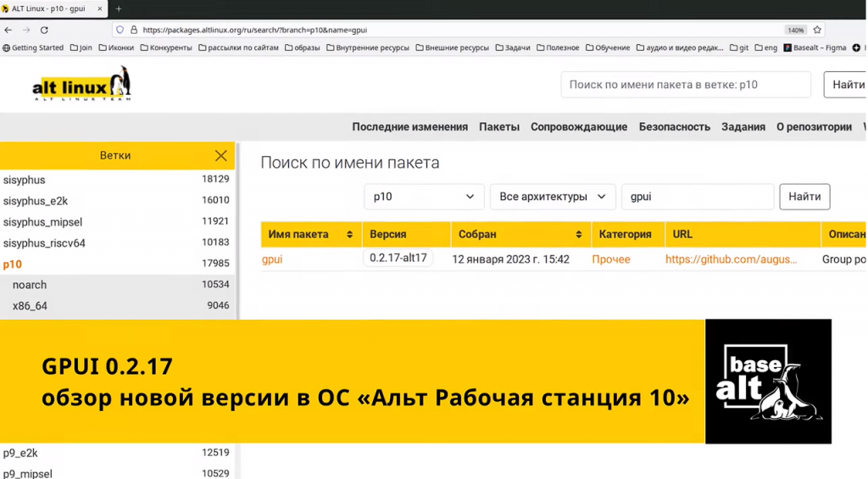Open the О репозитории menu item
Screen dimensions: 868x479
814,127
